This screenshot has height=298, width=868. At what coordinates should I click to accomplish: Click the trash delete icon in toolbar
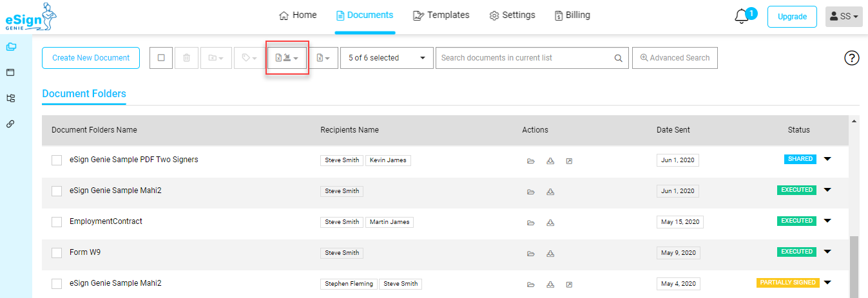186,58
